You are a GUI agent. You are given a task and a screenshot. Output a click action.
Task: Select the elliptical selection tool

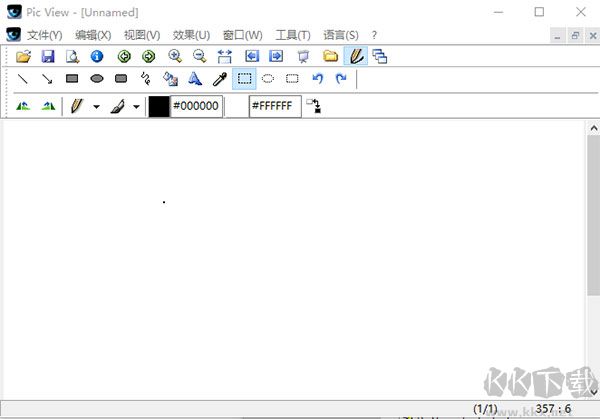(268, 79)
